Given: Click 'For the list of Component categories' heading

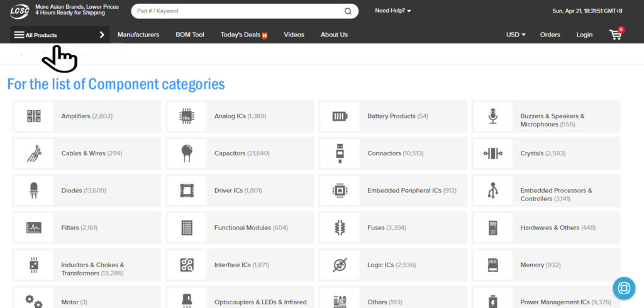Looking at the screenshot, I should 116,84.
